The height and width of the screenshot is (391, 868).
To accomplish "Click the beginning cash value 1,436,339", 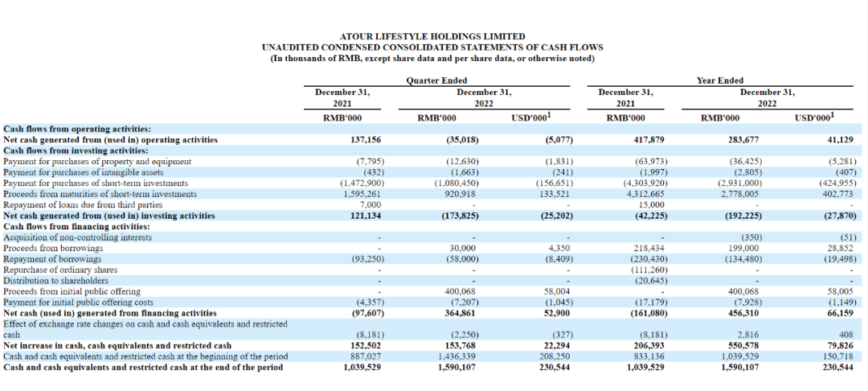I will (457, 356).
